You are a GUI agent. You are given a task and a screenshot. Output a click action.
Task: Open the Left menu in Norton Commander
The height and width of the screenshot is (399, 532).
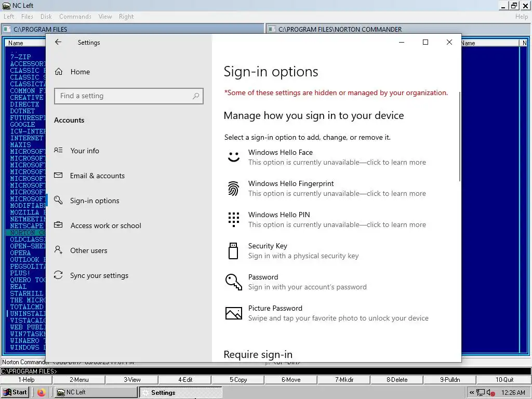click(9, 17)
